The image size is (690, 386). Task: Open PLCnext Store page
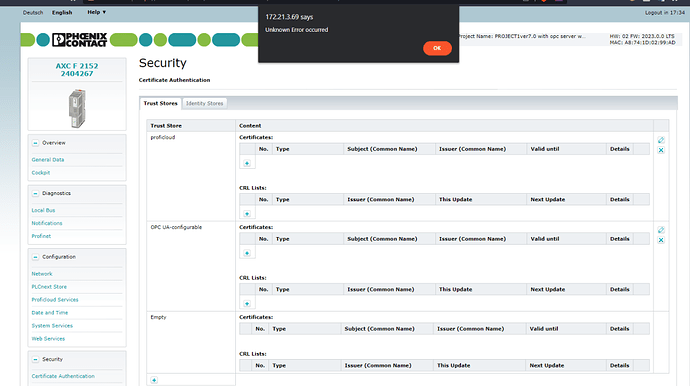click(49, 287)
